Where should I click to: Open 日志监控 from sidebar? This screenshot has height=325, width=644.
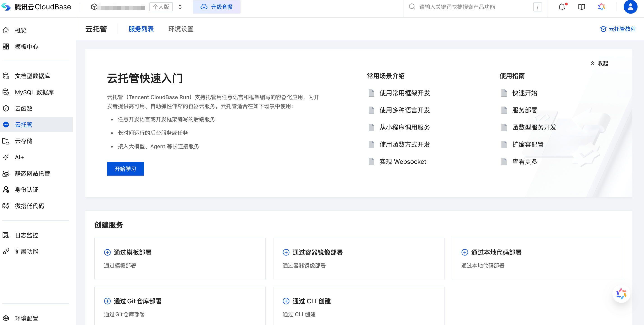pyautogui.click(x=26, y=235)
